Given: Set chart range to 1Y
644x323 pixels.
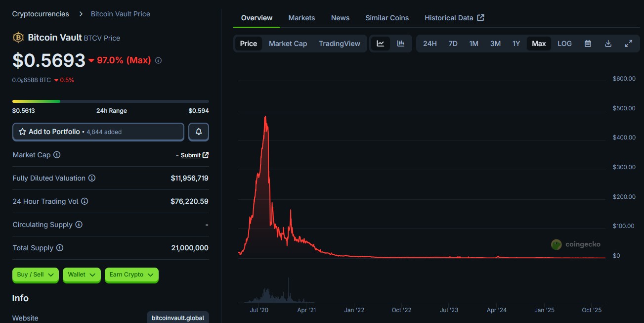Looking at the screenshot, I should (516, 44).
